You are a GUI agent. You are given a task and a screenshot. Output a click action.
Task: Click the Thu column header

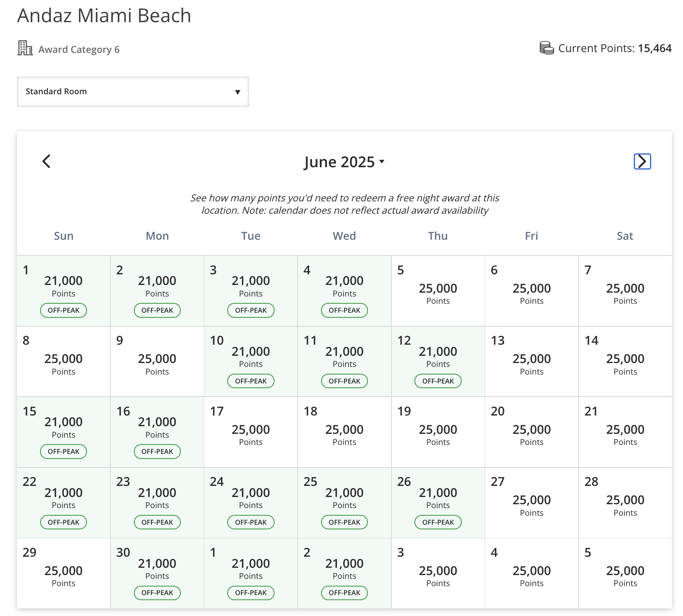438,236
